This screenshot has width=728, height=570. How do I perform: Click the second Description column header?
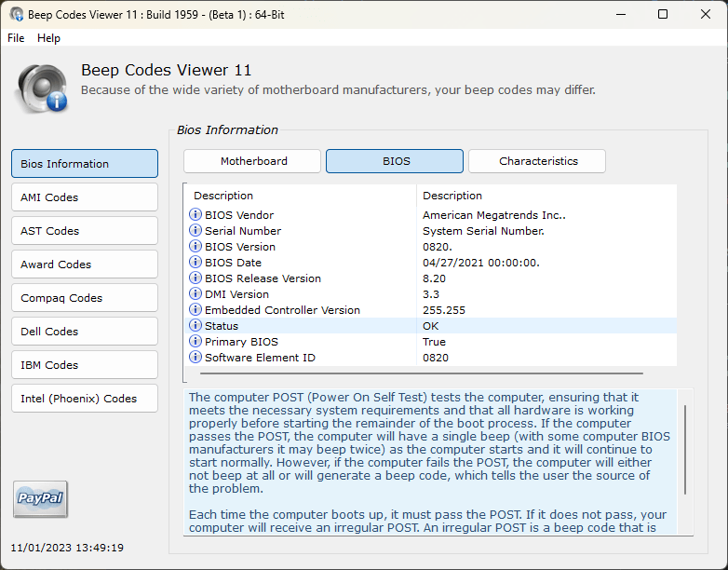coord(546,196)
